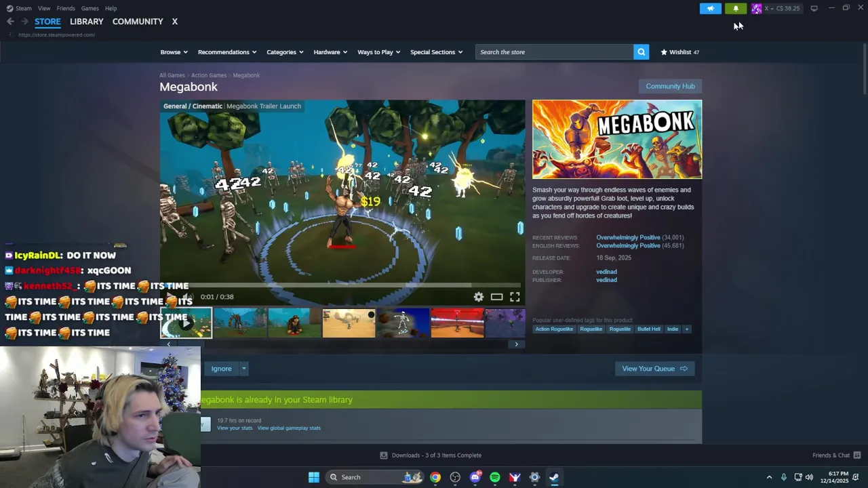
Task: Open View your stats link
Action: 235,428
